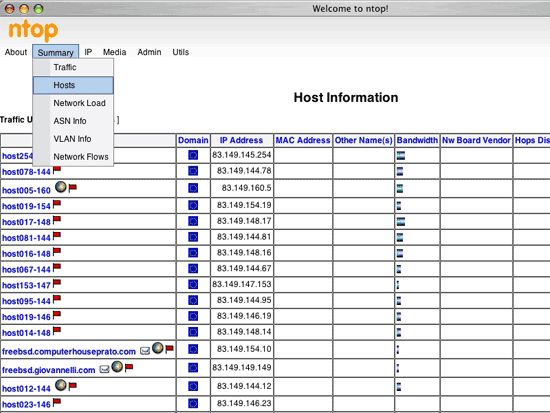This screenshot has width=550, height=413.
Task: Click the bandwidth bar icon for 83.149.148.17
Action: click(x=401, y=221)
